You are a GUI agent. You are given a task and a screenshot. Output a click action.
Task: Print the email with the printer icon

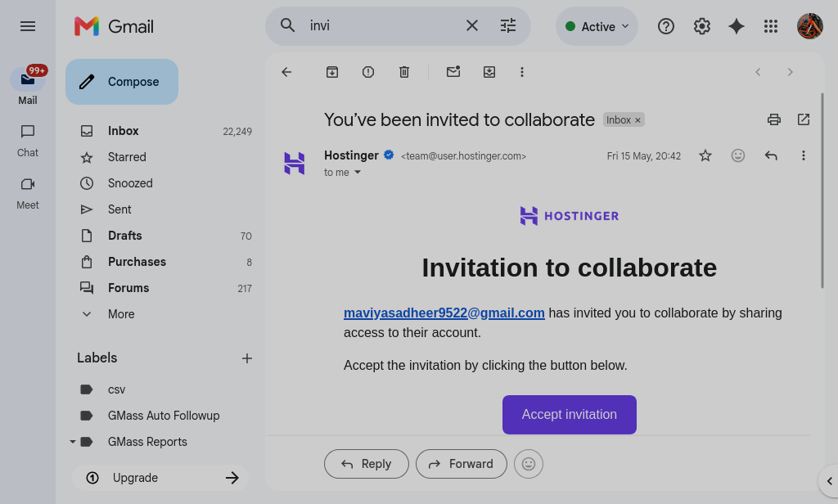pos(774,119)
